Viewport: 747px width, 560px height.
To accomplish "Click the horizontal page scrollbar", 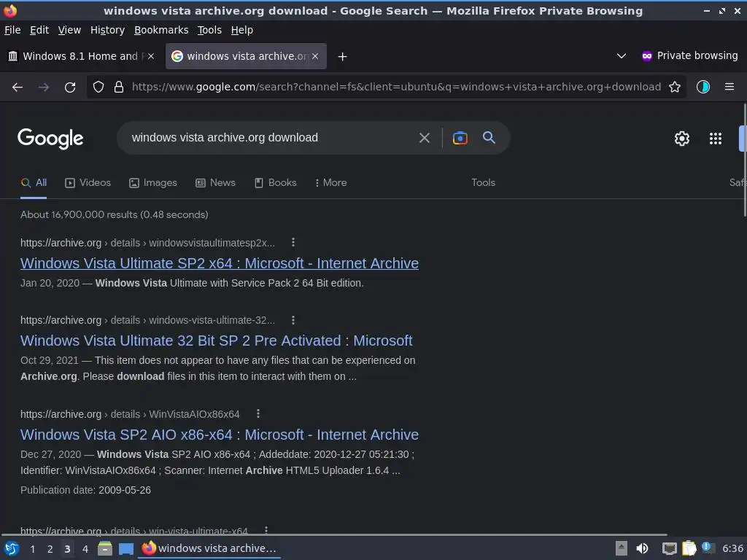I will (x=333, y=534).
